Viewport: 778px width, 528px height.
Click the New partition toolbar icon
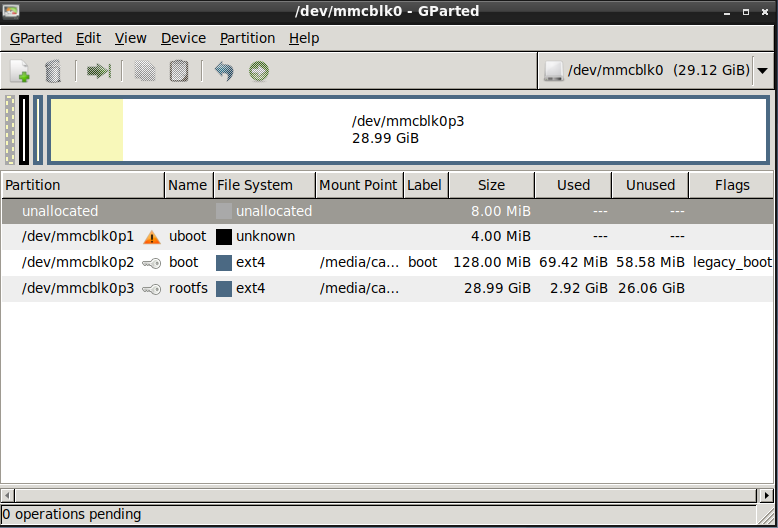[x=20, y=71]
